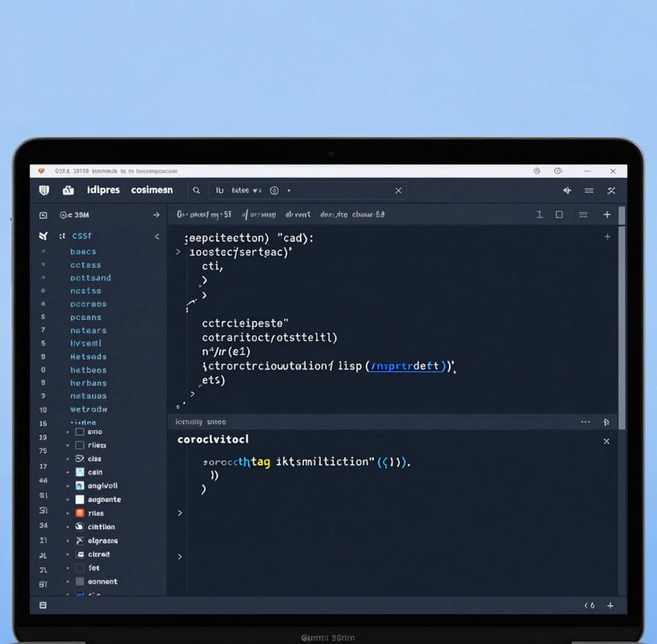The image size is (657, 644).
Task: Open the idipres menu
Action: click(104, 190)
